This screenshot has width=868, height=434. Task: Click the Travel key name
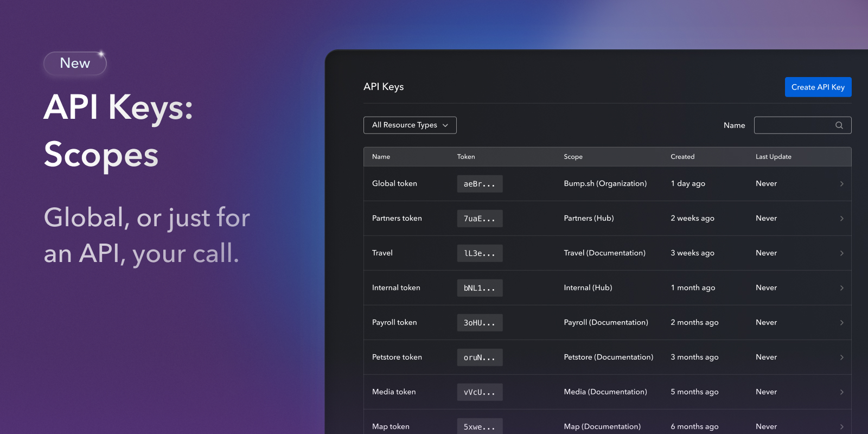click(382, 253)
